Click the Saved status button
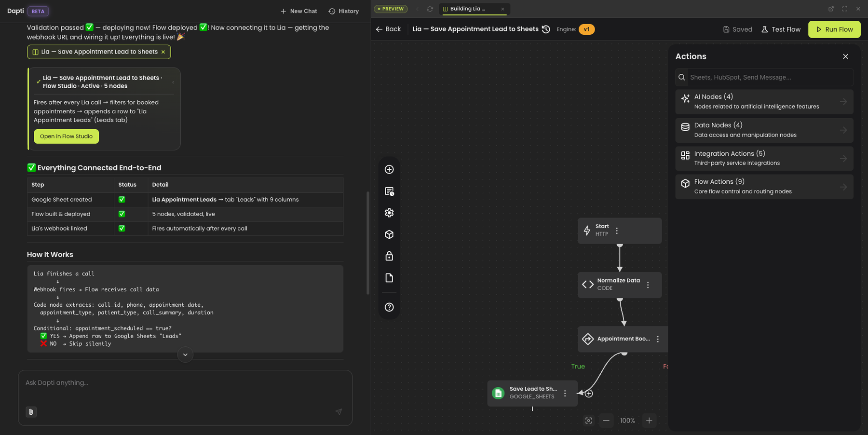Viewport: 868px width, 435px height. coord(737,29)
